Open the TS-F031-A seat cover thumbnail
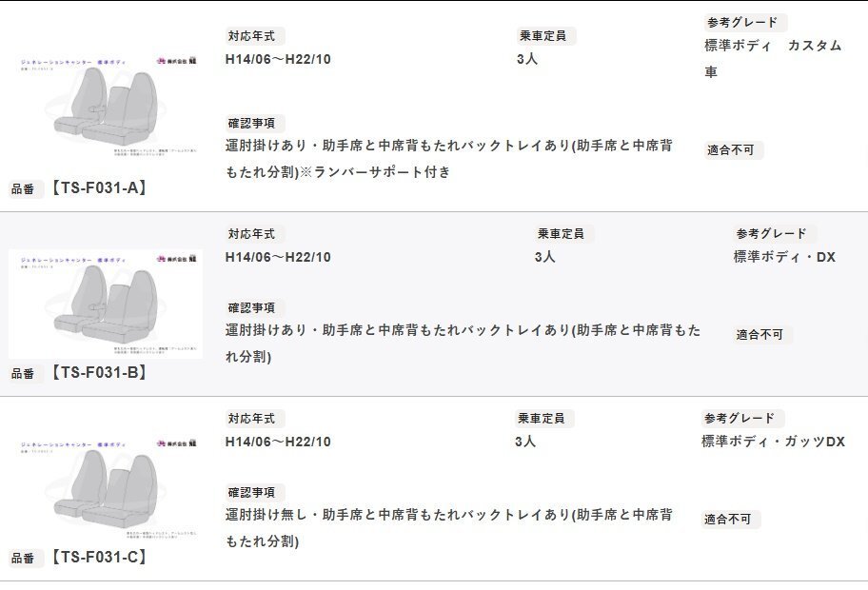 [107, 107]
